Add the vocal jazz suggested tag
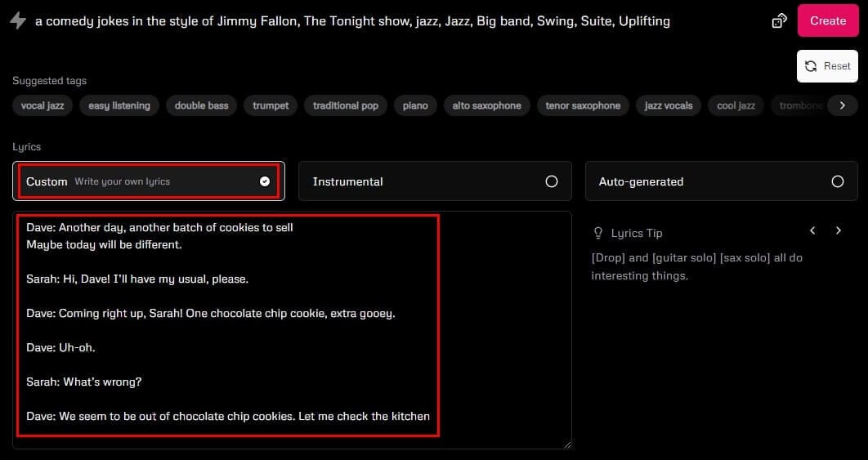The width and height of the screenshot is (868, 460). pyautogui.click(x=43, y=105)
